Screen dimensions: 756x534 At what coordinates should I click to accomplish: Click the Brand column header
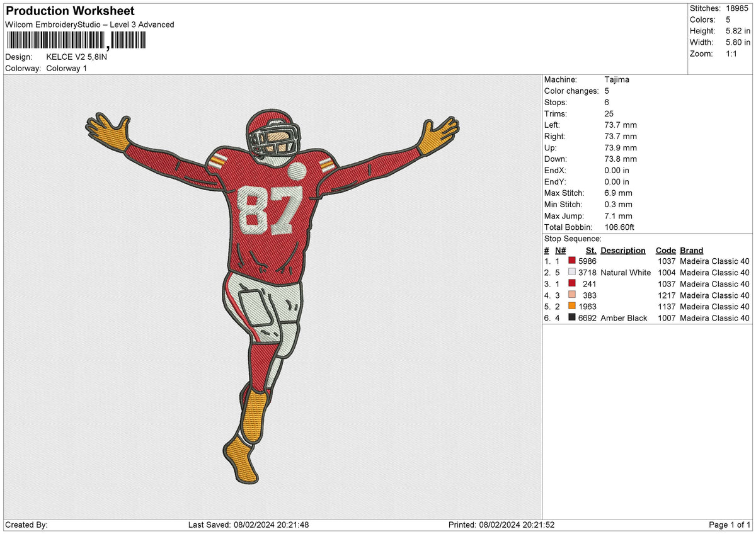[691, 250]
